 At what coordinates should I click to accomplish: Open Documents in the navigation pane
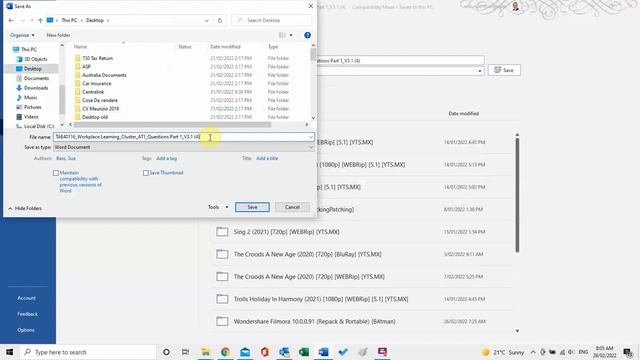click(36, 78)
